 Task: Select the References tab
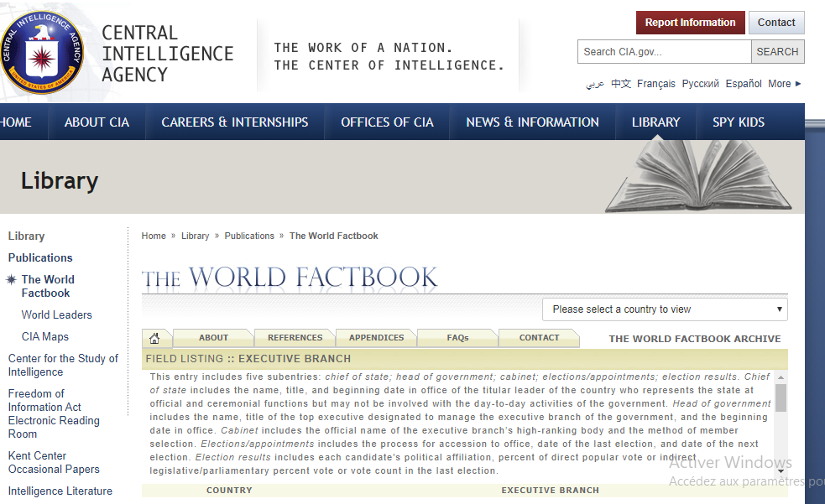pyautogui.click(x=295, y=338)
